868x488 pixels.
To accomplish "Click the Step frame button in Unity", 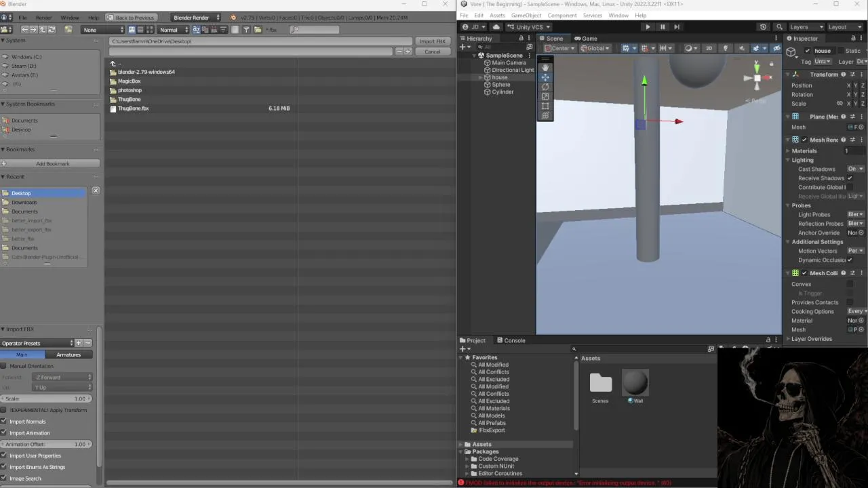I will (677, 27).
